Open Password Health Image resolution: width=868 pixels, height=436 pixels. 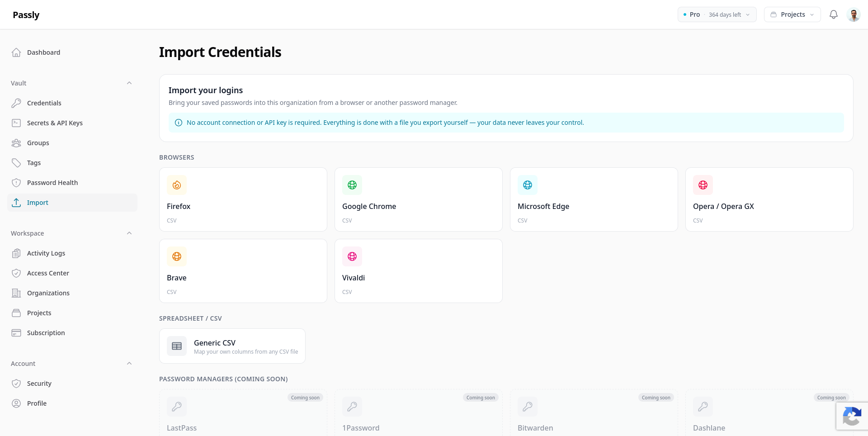point(72,183)
